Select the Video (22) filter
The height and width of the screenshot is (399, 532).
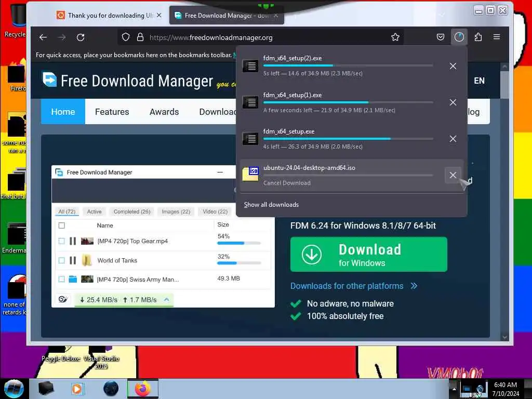coord(215,212)
